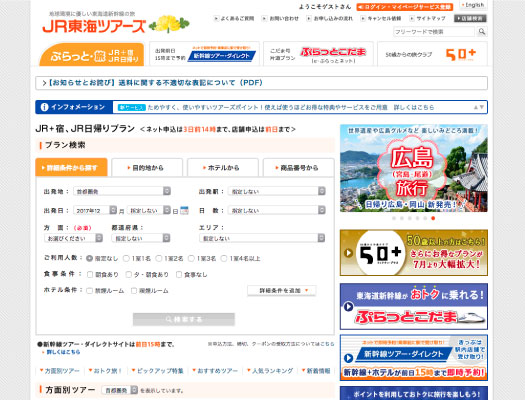Viewport: 525px width, 400px height.
Task: Select the first carousel dot indicator
Action: 394,218
